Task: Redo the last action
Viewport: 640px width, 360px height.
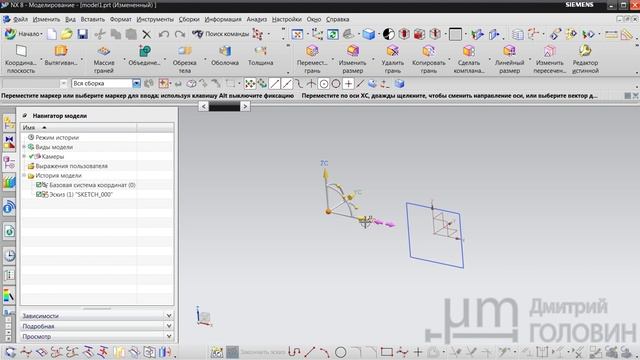Action: [x=180, y=34]
